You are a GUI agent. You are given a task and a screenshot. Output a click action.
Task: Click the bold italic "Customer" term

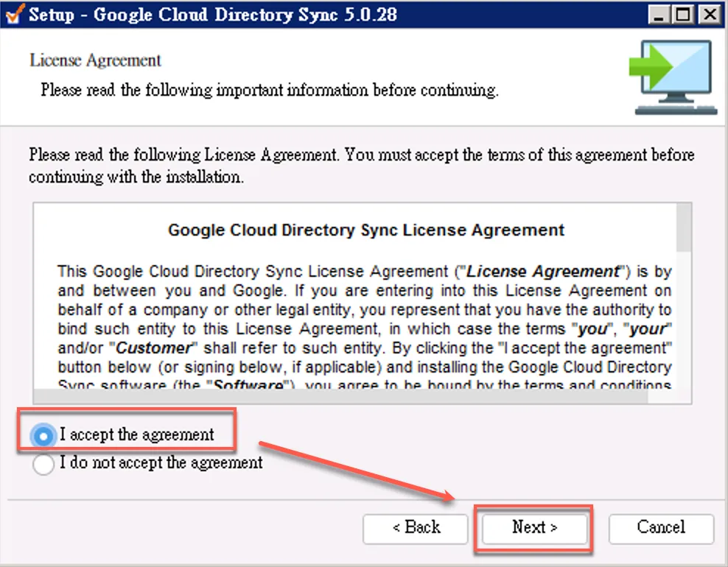pos(154,348)
